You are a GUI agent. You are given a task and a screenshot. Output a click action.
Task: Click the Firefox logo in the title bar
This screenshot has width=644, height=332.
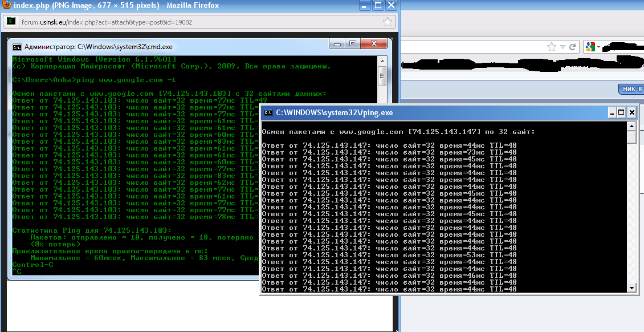click(x=6, y=6)
